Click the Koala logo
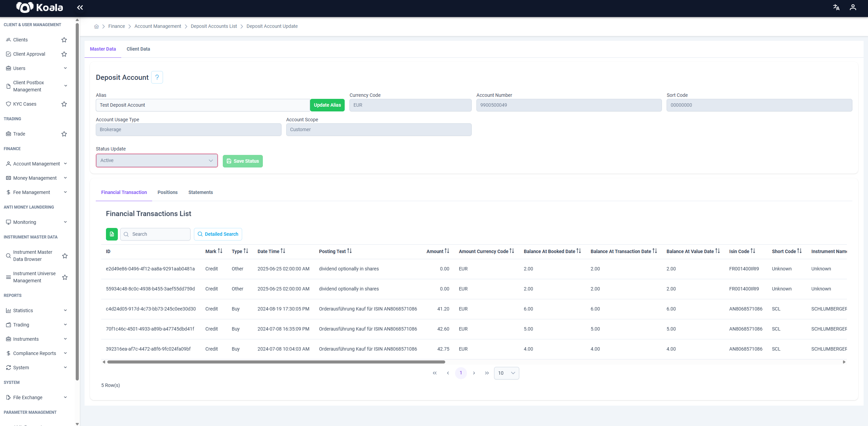Viewport: 868px width, 426px height. (x=39, y=7)
